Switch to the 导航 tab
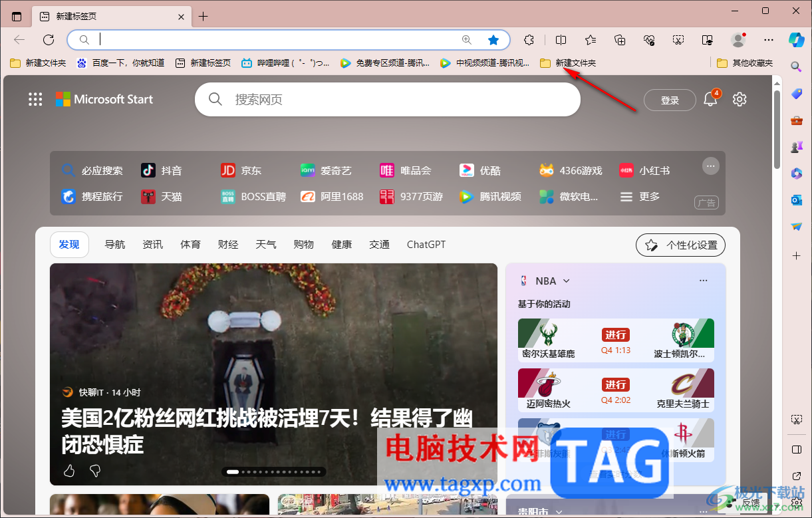 [x=114, y=245]
